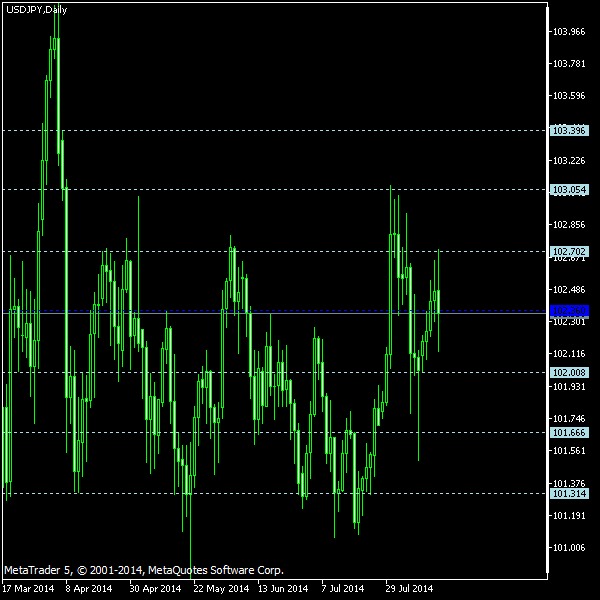
Task: Click the current price 102.360 marker
Action: click(569, 310)
